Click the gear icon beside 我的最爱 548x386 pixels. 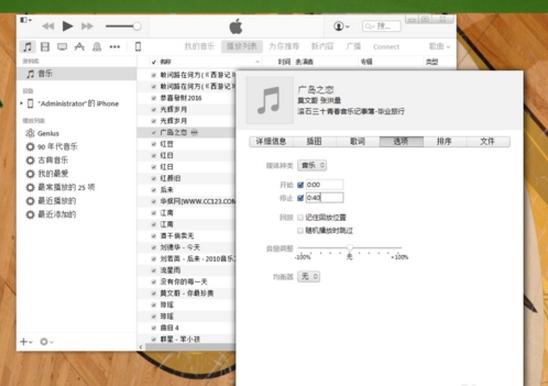click(30, 174)
